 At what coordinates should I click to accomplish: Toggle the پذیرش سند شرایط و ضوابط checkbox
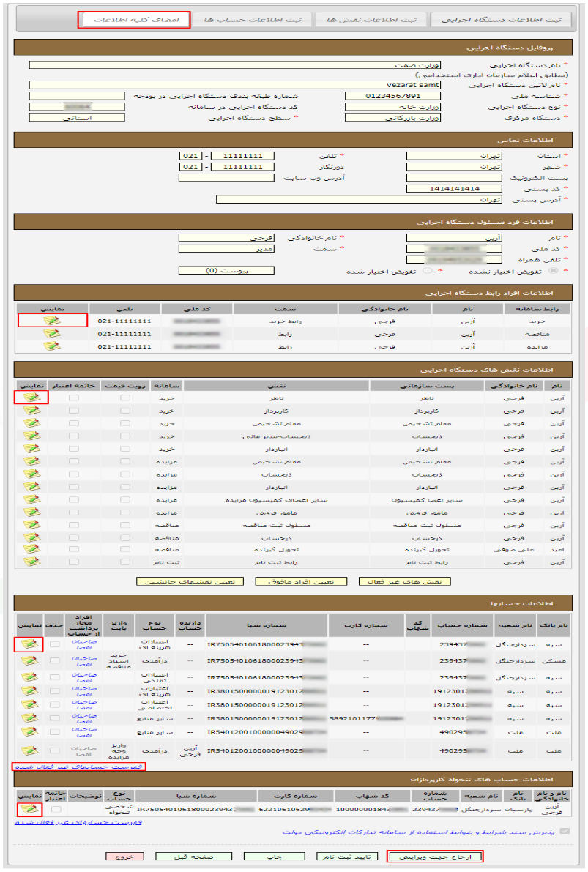click(565, 832)
